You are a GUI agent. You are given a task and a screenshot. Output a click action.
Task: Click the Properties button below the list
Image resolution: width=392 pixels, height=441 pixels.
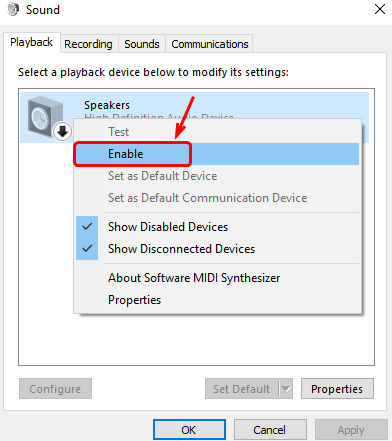pyautogui.click(x=337, y=389)
